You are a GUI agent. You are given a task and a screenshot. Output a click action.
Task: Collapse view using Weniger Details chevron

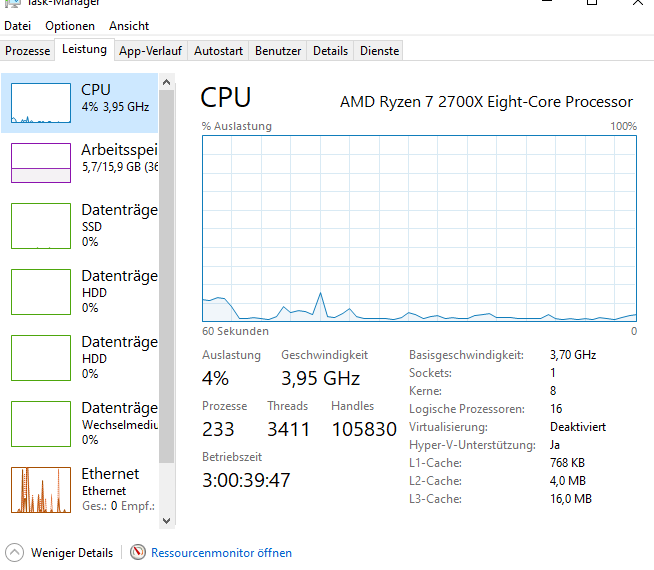14,552
